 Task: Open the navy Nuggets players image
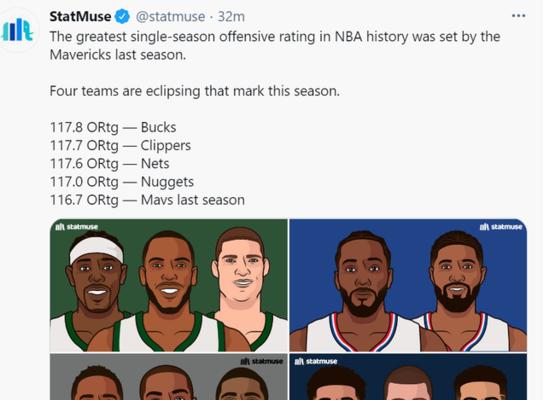point(408,377)
